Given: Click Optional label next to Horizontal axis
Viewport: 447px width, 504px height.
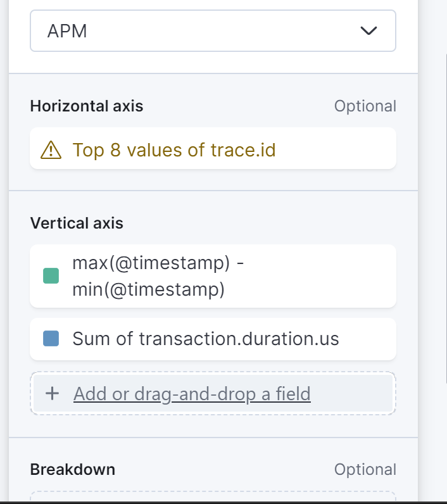Looking at the screenshot, I should click(x=365, y=106).
